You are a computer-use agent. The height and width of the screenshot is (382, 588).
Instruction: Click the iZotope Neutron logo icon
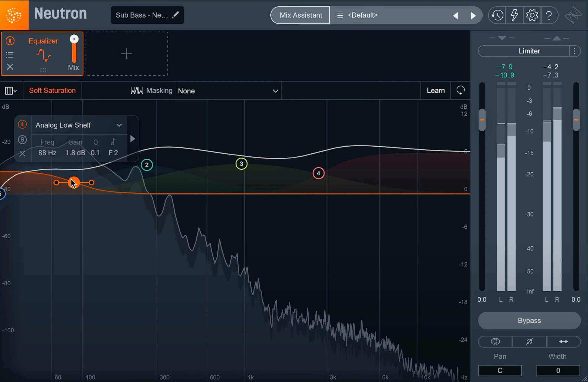pos(14,15)
